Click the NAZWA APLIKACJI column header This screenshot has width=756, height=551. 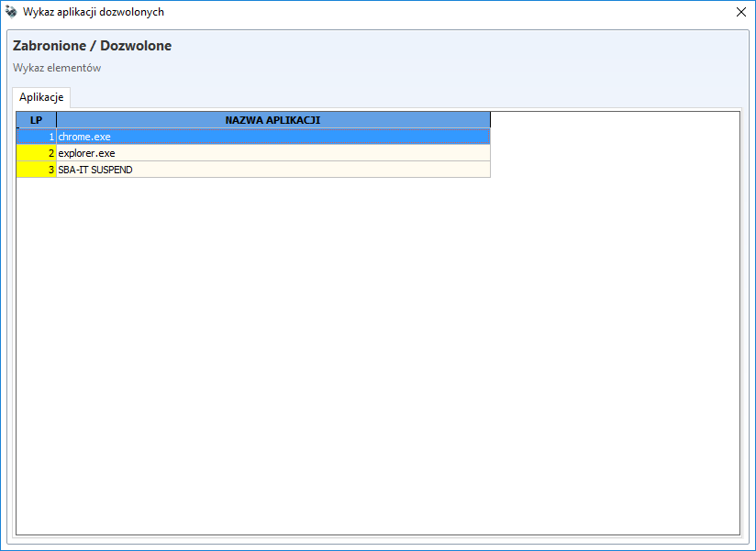click(x=273, y=120)
